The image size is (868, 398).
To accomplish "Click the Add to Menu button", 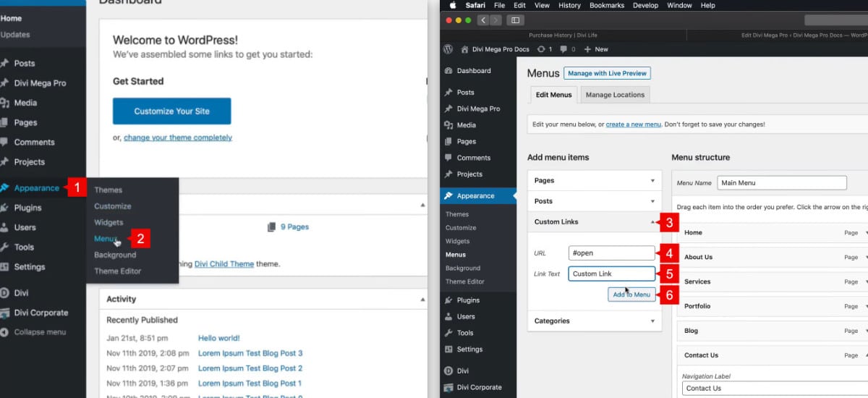I will [631, 295].
